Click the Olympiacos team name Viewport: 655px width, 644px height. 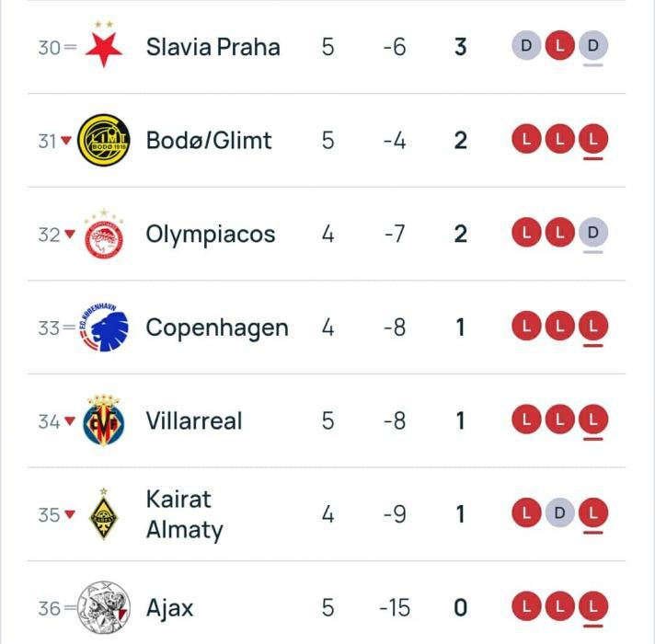click(x=211, y=234)
